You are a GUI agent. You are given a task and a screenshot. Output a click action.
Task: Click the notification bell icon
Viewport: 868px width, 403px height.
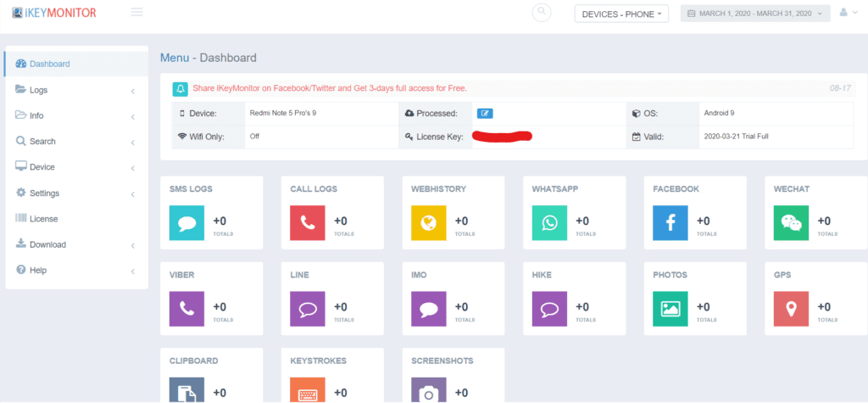180,89
